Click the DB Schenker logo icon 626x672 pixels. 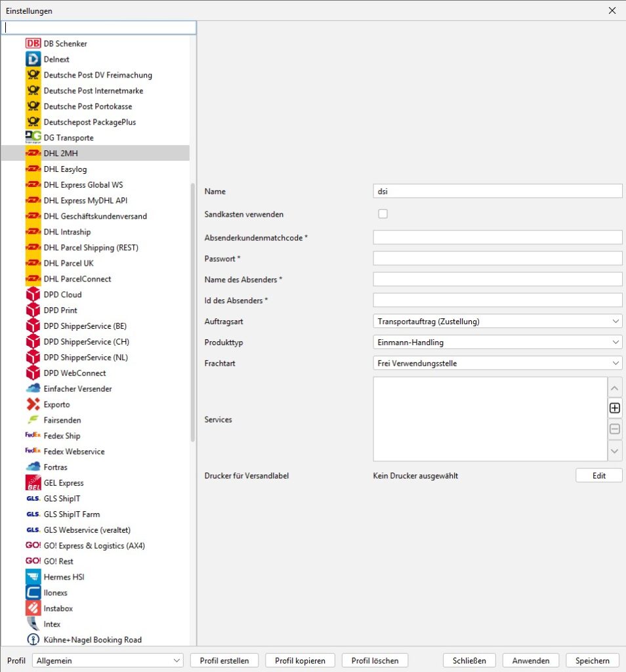[33, 43]
